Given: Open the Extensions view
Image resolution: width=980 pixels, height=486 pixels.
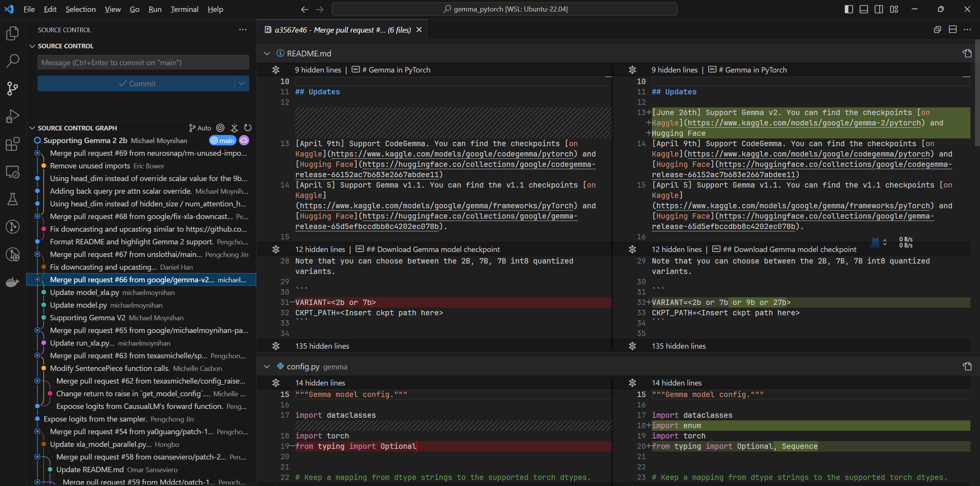Looking at the screenshot, I should pyautogui.click(x=12, y=144).
